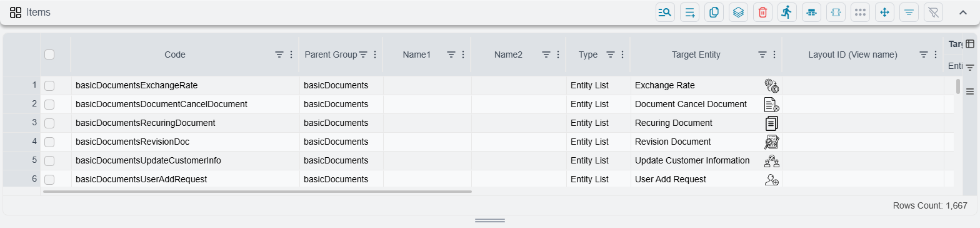Open the Parent Group column options menu
The image size is (980, 228).
tap(374, 55)
